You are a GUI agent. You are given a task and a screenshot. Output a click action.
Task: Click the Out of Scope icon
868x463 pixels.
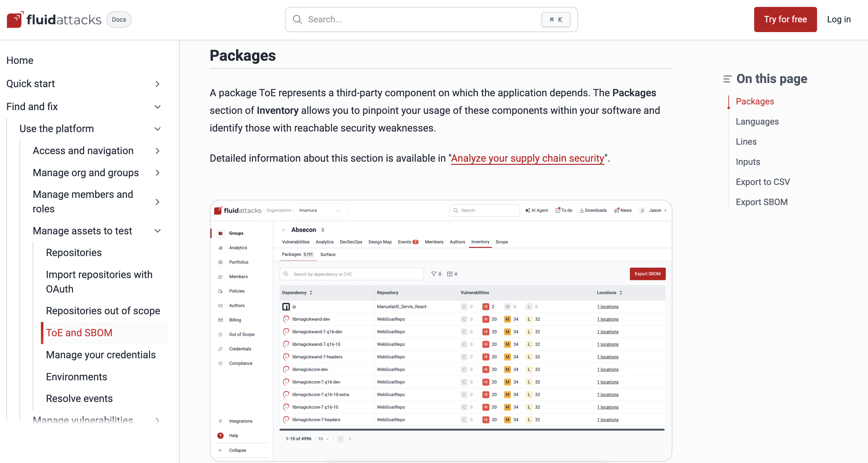[x=220, y=335]
